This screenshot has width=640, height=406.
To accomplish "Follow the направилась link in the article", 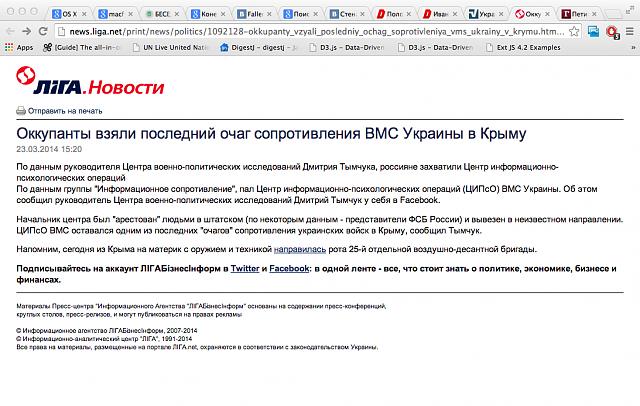I will [x=300, y=249].
